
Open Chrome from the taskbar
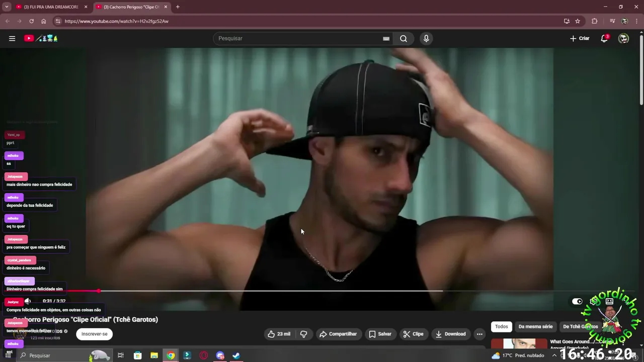point(171,355)
